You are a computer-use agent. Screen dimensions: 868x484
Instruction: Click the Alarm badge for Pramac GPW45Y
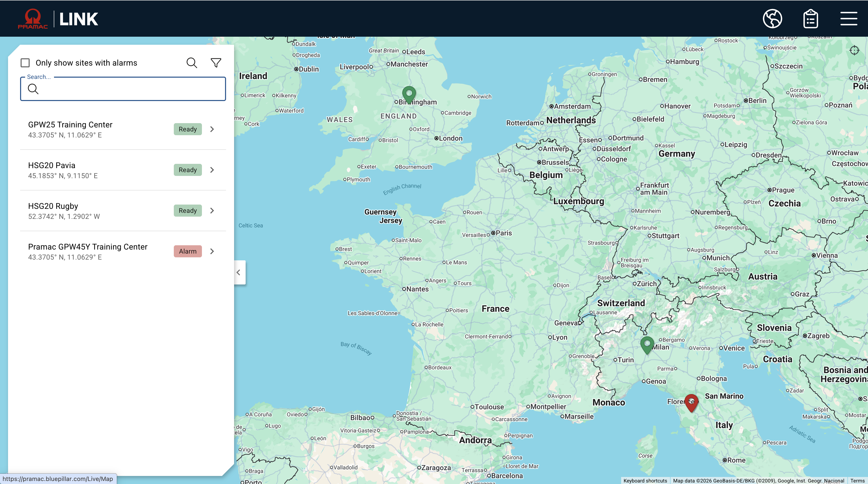tap(188, 252)
